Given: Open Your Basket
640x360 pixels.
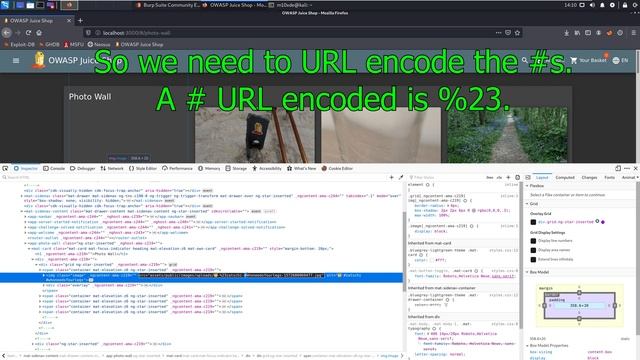Looking at the screenshot, I should coord(588,60).
